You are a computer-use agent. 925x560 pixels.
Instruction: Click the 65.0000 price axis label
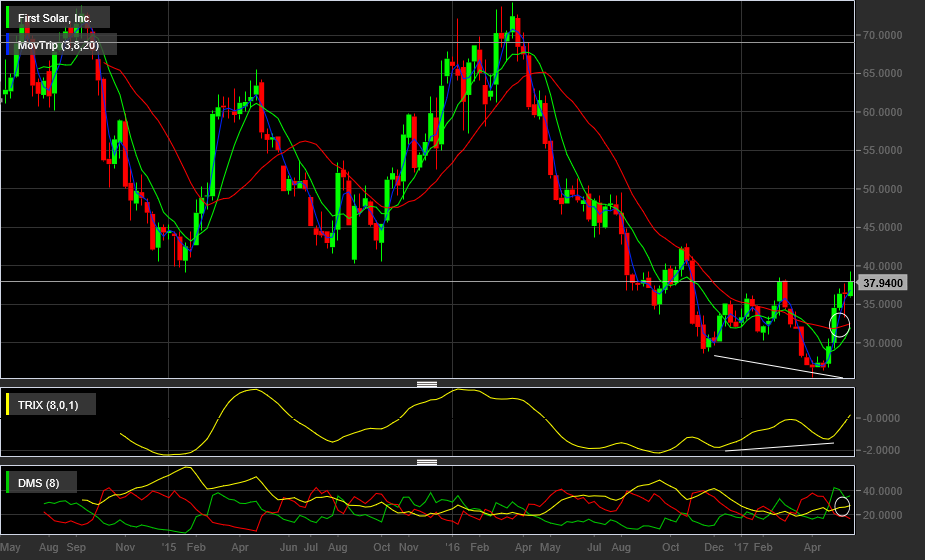coord(883,74)
